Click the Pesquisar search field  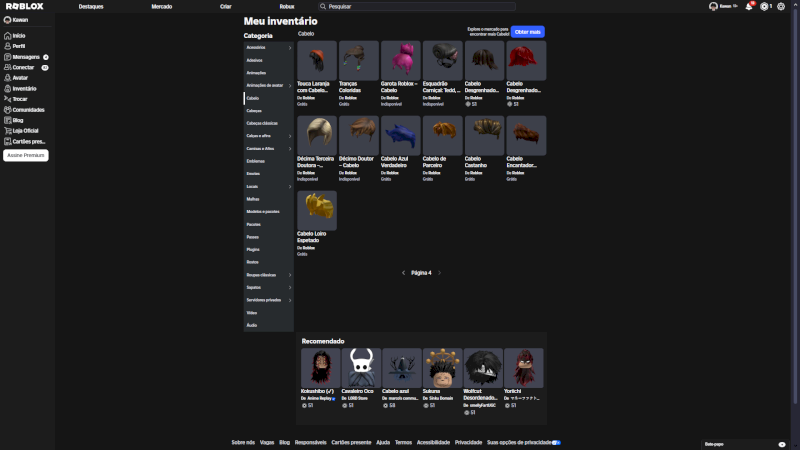pyautogui.click(x=417, y=7)
